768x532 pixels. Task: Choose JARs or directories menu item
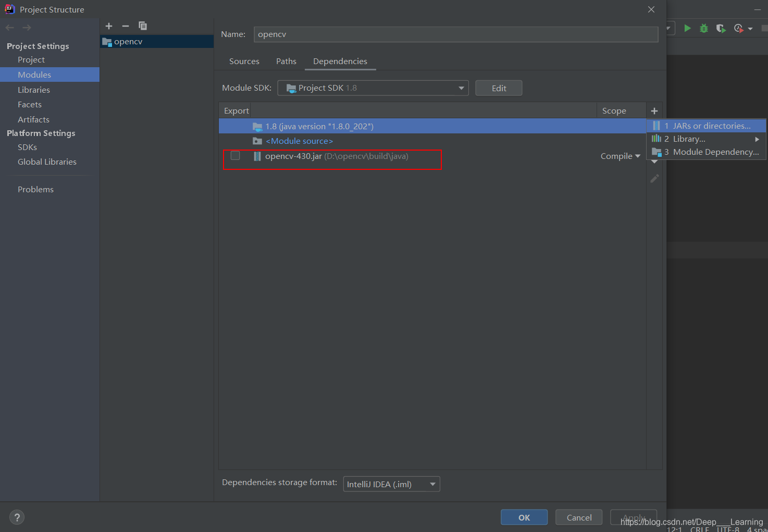click(x=707, y=126)
